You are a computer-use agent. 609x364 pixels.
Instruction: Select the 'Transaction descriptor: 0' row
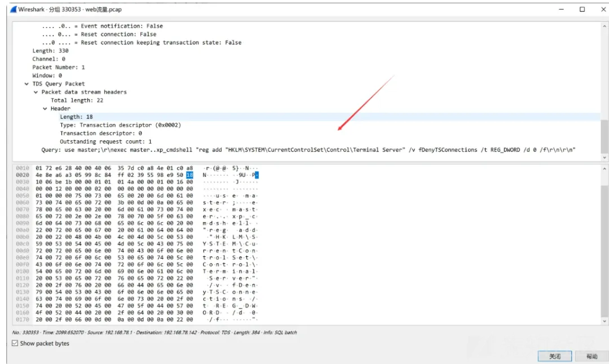(x=307, y=133)
